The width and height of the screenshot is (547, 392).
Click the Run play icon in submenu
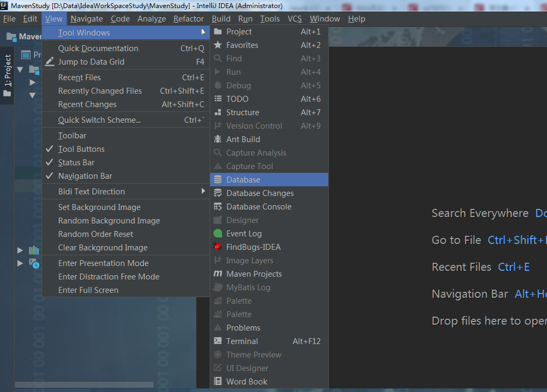pyautogui.click(x=217, y=72)
